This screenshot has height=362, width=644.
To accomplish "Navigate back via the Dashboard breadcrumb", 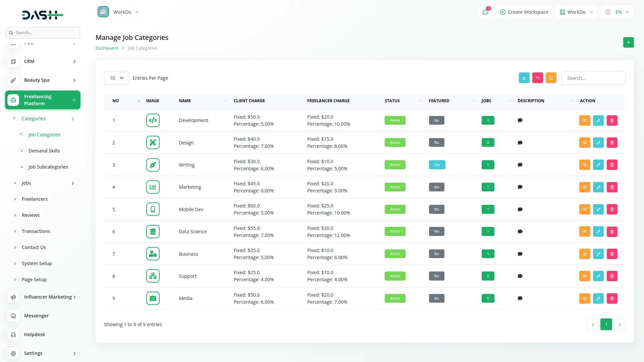I will [107, 48].
